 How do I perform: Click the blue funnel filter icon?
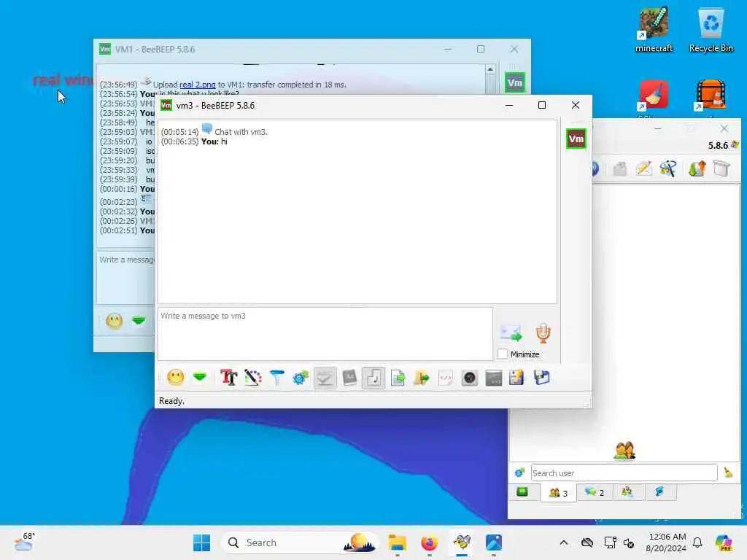click(276, 378)
